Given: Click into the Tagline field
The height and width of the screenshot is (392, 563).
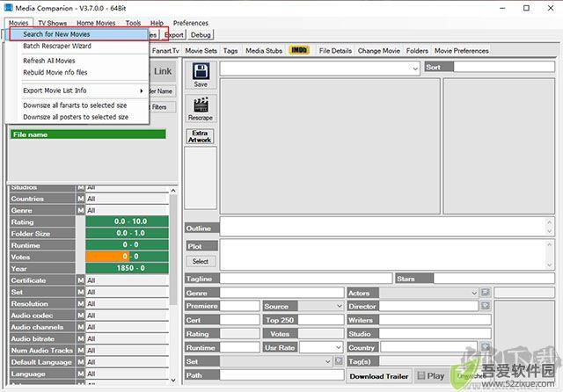Looking at the screenshot, I should [306, 279].
